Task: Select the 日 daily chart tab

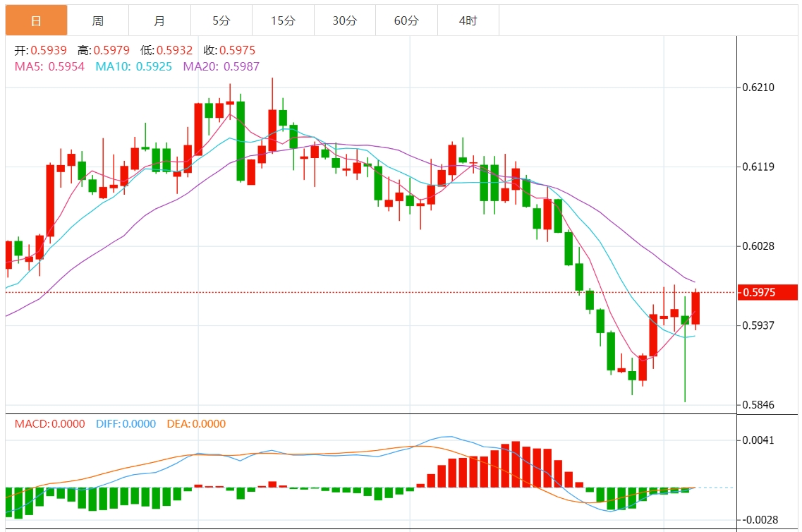Action: [36, 20]
